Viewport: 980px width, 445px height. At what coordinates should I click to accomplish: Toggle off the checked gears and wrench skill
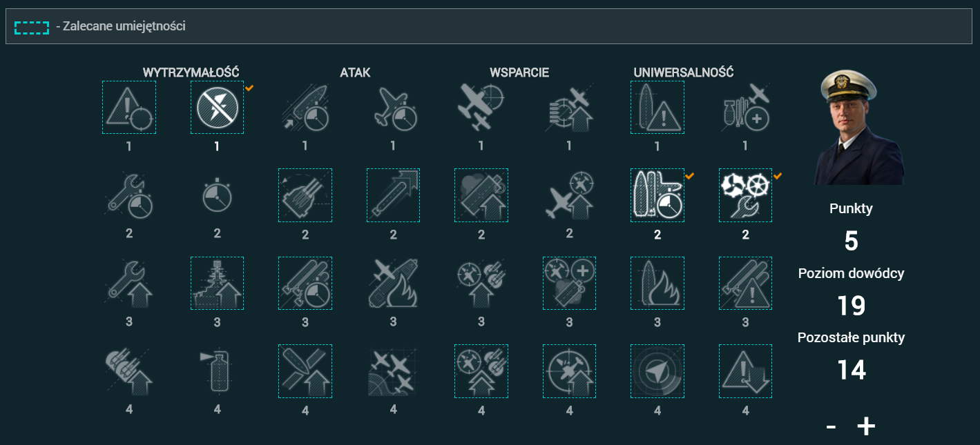click(745, 195)
